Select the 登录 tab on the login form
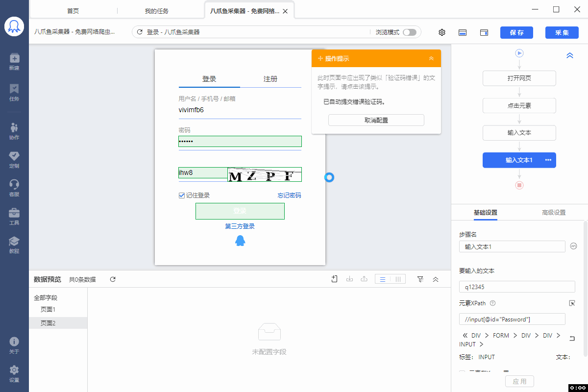 209,79
